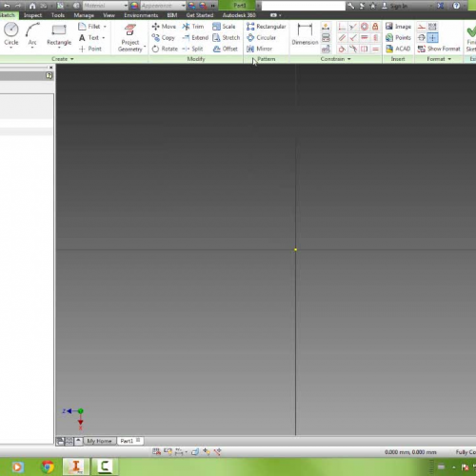Choose the Fillet tool
Image resolution: width=476 pixels, height=476 pixels.
[89, 27]
